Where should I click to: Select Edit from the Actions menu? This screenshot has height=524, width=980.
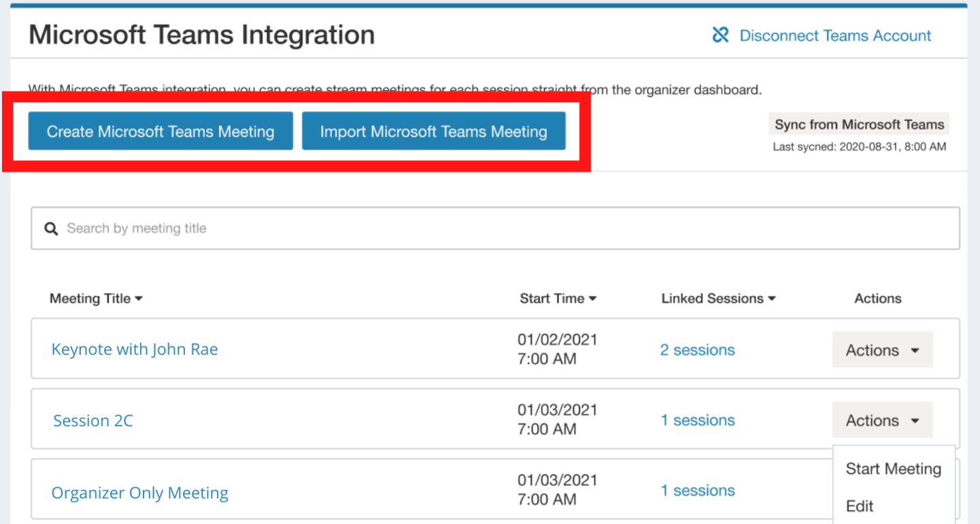[859, 506]
